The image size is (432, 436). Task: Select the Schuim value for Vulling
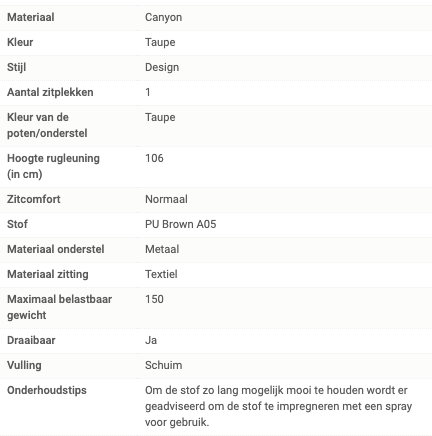(164, 365)
